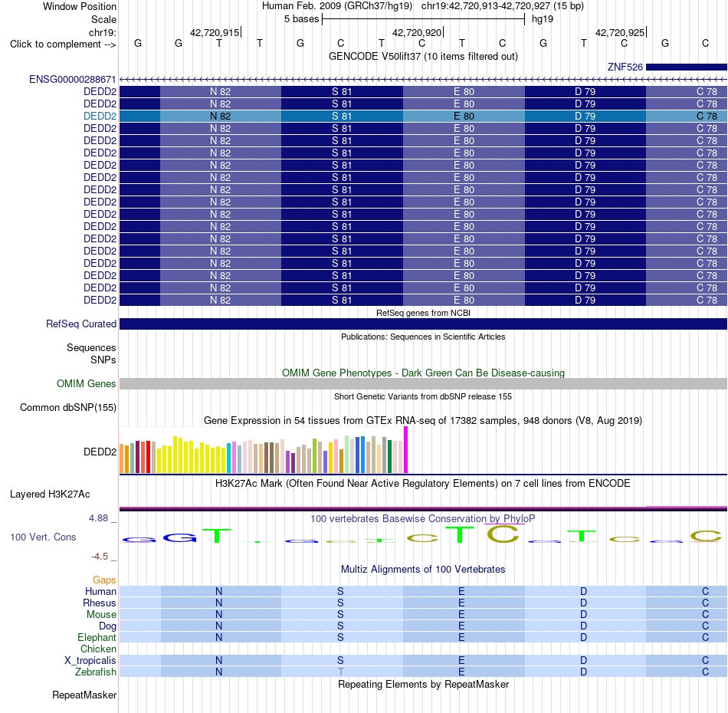
Task: Click 'Click to complement -->' label
Action: [63, 44]
